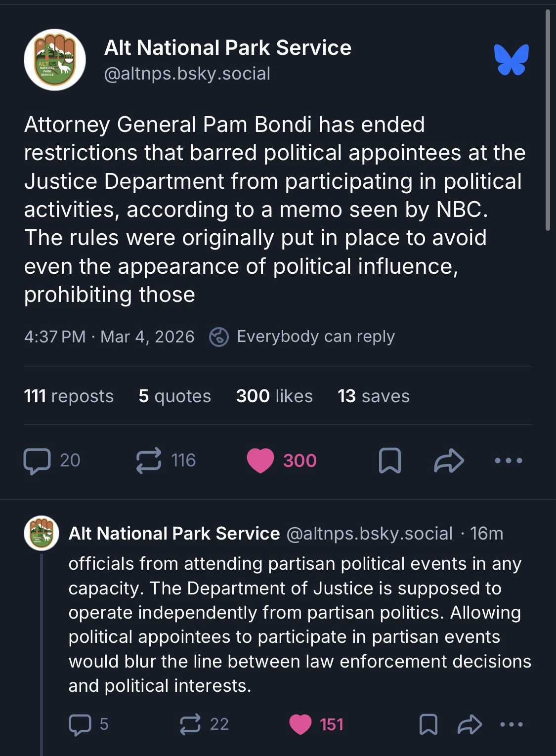556x756 pixels.
Task: Show the 300 likes list
Action: tap(274, 396)
